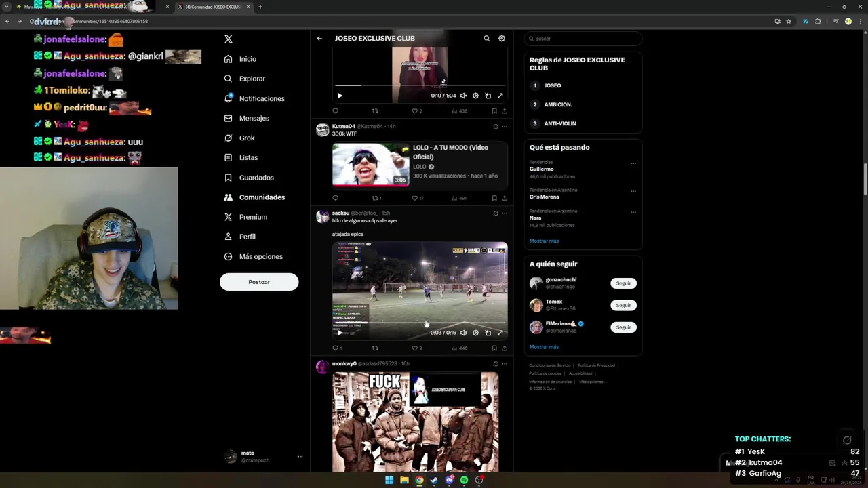Enable picture-in-picture on the 1:04 video
The width and height of the screenshot is (868, 488).
(488, 96)
